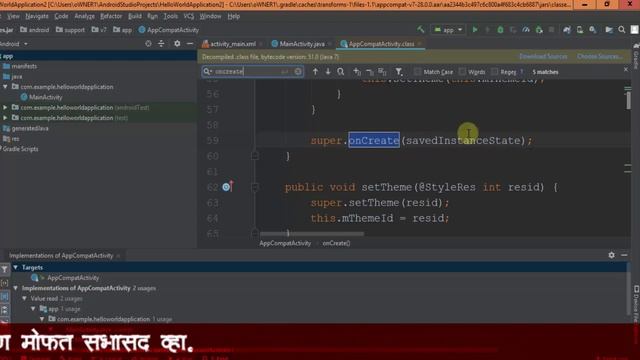The image size is (640, 360).
Task: Open Project Structure folder icon
Action: coord(609,29)
